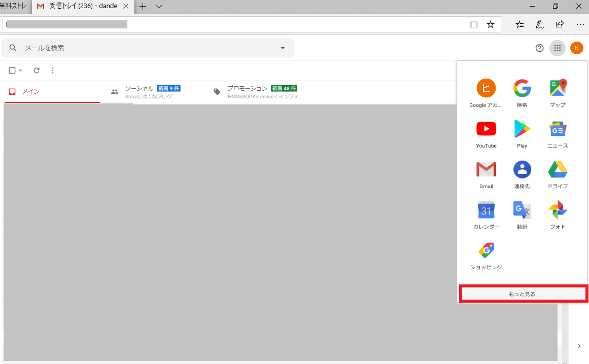
Task: Switch to the メイン tab
Action: pos(52,92)
